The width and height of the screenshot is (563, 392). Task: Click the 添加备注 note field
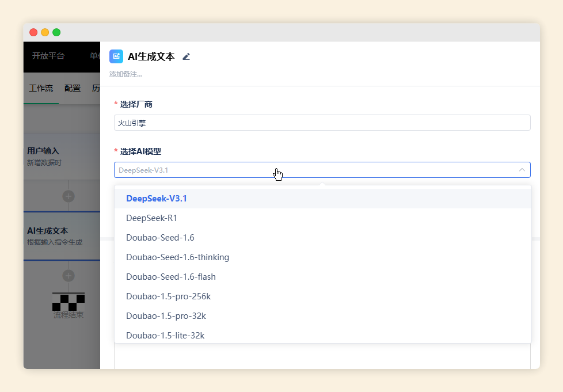(x=125, y=74)
